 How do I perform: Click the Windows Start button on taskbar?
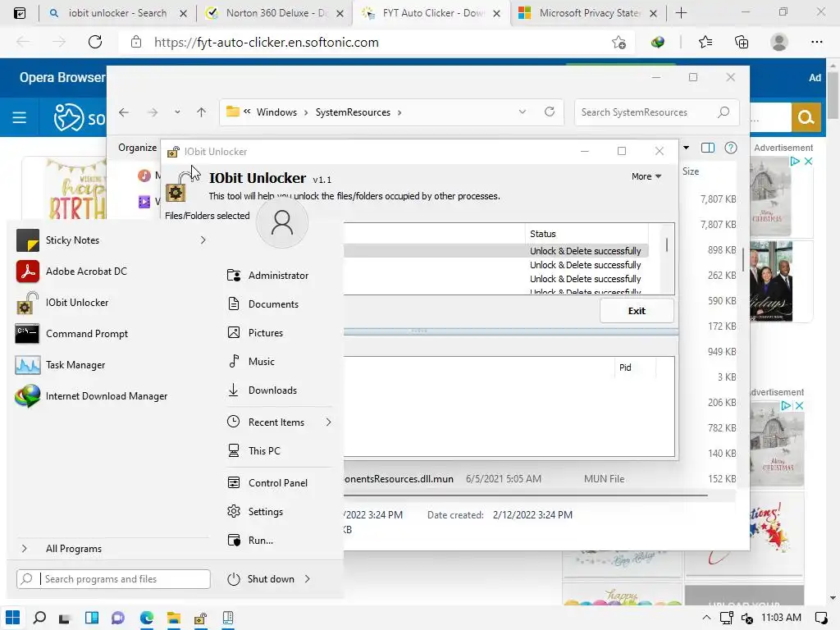(x=13, y=618)
